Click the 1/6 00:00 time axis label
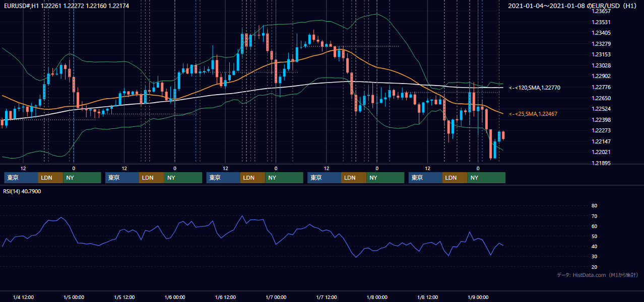 [175, 297]
